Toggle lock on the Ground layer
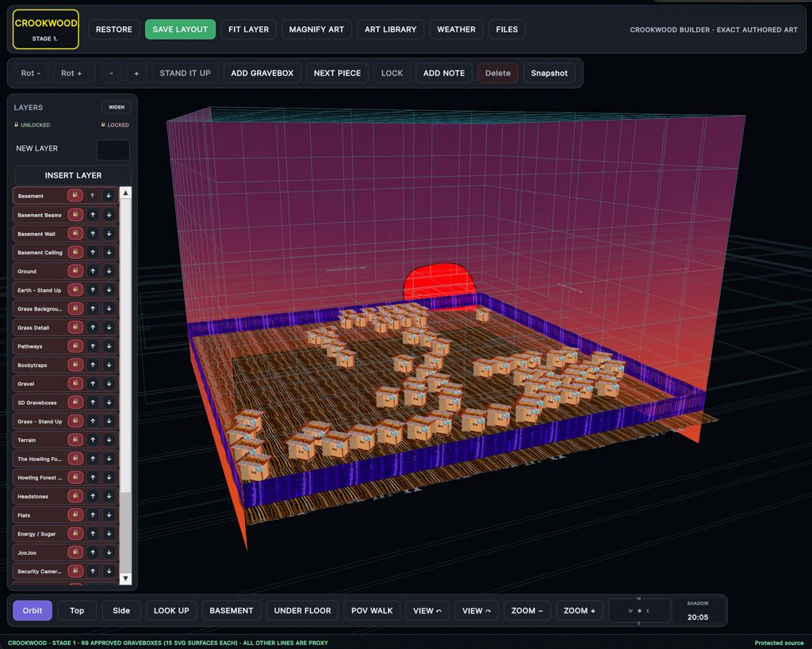The width and height of the screenshot is (812, 649). (x=75, y=271)
